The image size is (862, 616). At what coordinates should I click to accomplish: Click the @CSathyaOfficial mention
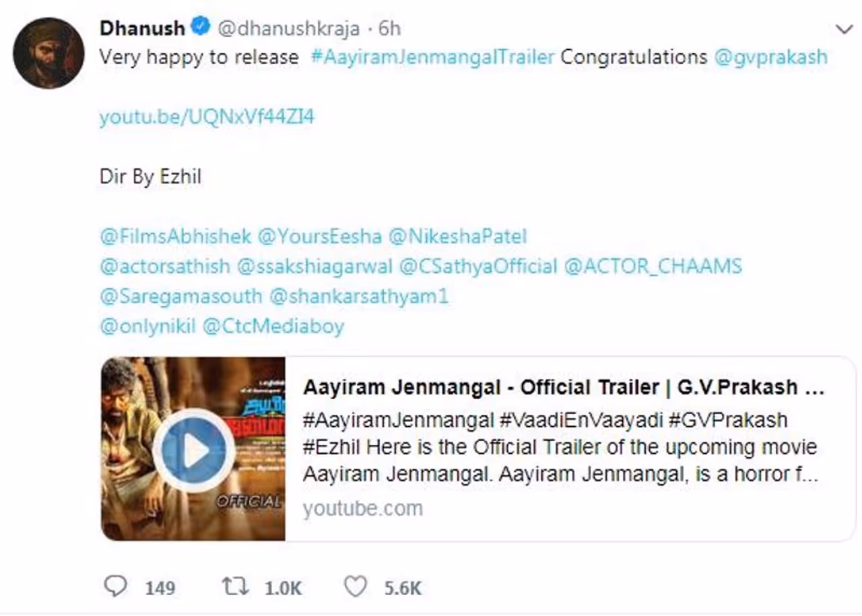tap(478, 267)
